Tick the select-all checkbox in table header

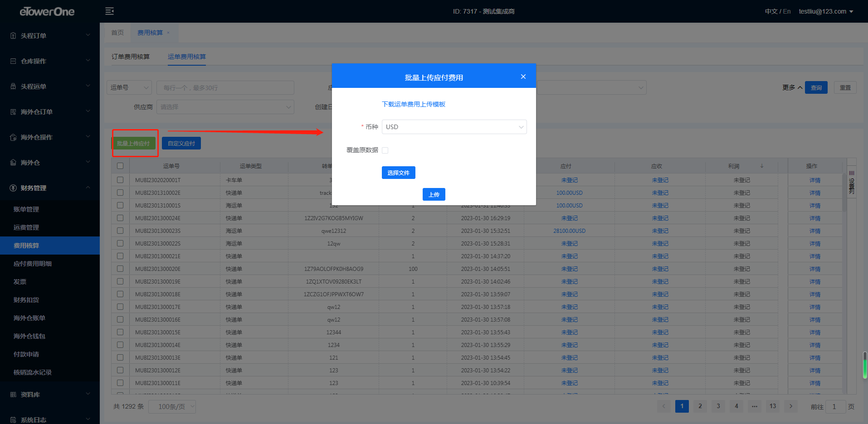coord(120,166)
